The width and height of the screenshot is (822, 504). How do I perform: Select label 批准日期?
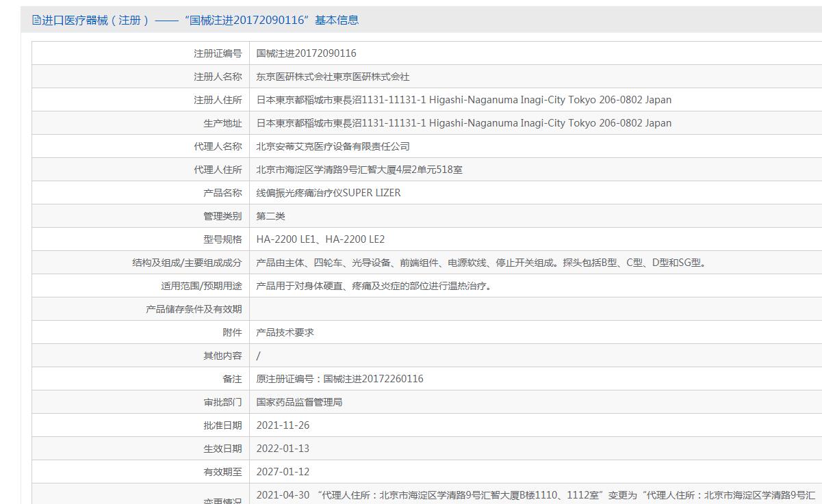222,425
